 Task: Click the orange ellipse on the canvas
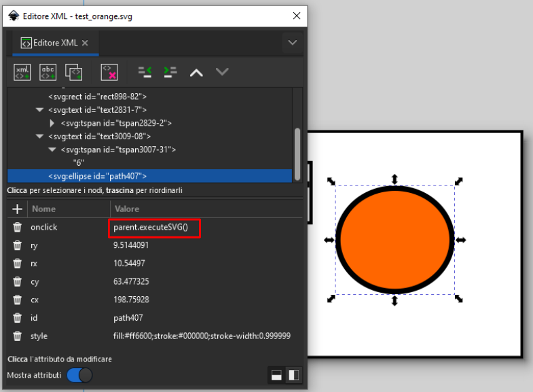(x=394, y=240)
